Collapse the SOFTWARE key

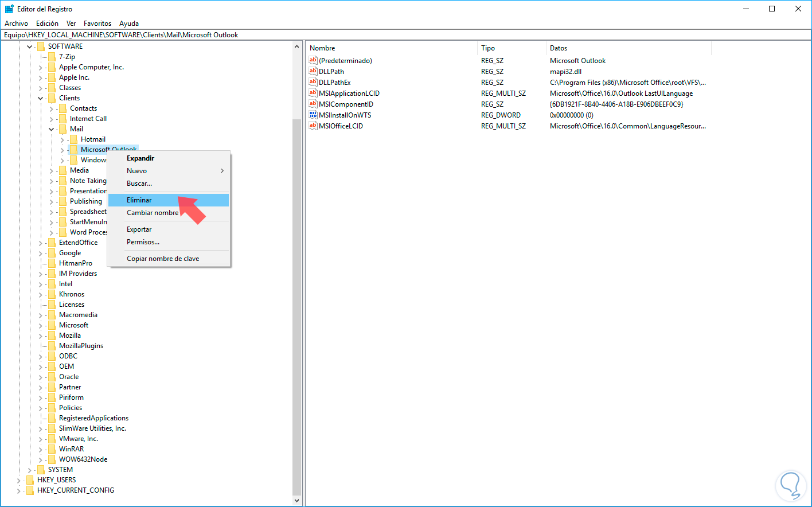[29, 46]
